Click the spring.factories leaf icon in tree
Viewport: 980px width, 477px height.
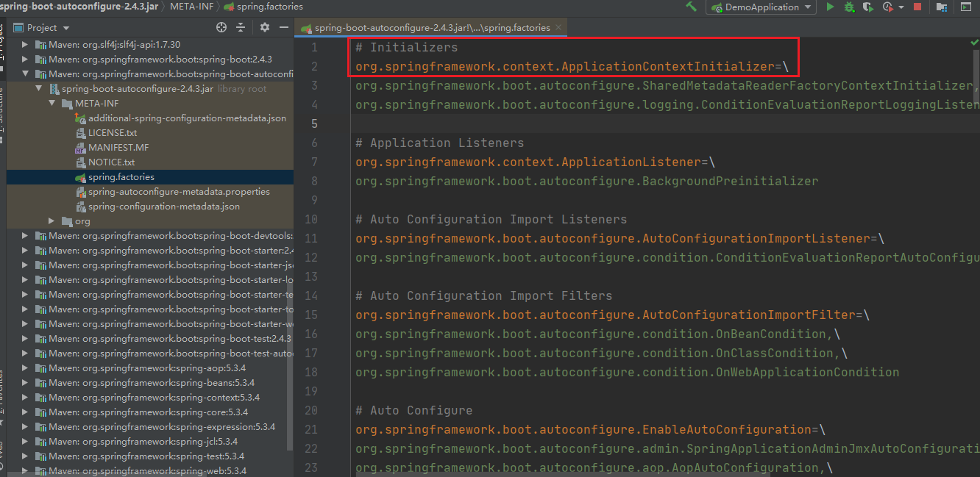(81, 177)
